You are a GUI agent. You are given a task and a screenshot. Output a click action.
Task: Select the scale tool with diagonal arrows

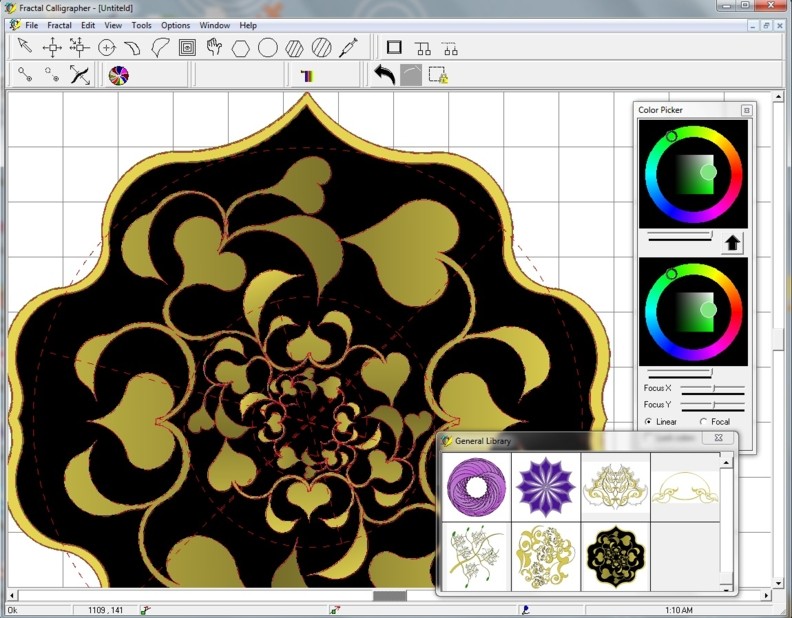coord(79,47)
